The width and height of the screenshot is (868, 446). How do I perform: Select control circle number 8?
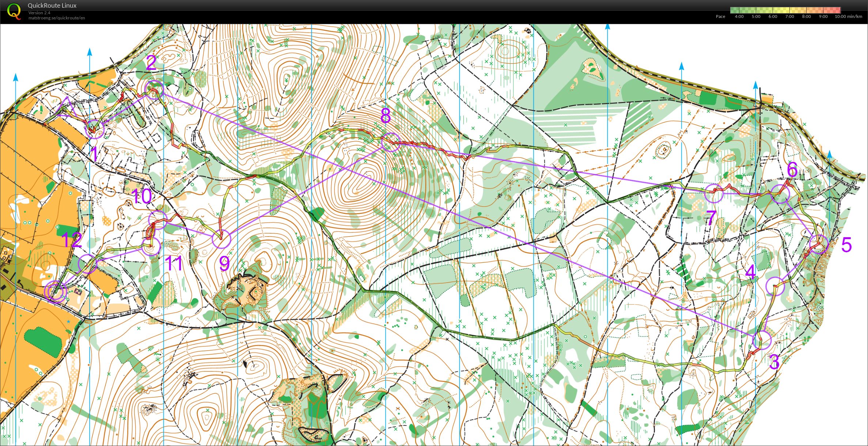(x=391, y=142)
